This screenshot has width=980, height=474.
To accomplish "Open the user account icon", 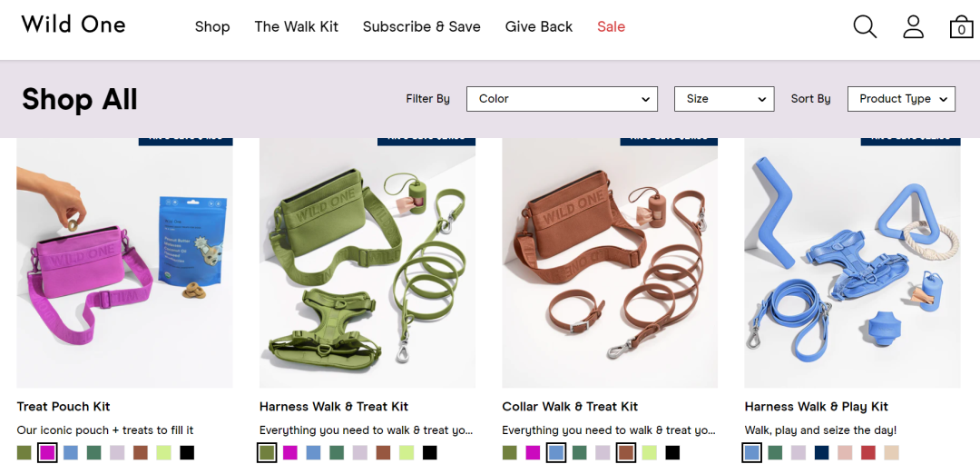I will [x=913, y=27].
